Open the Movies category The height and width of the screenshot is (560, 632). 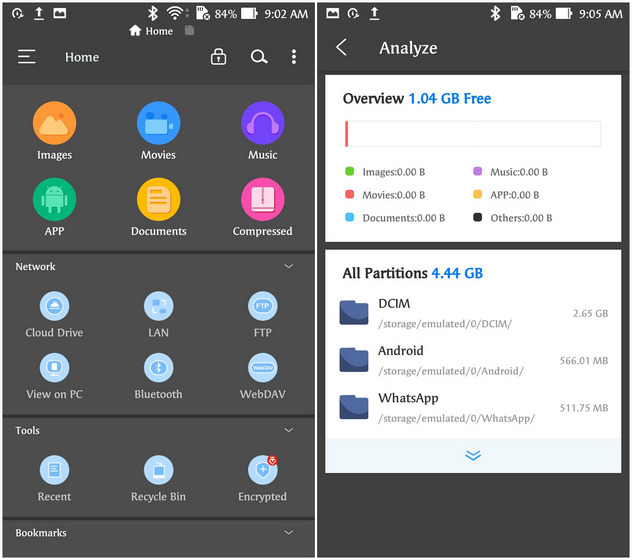(x=158, y=124)
